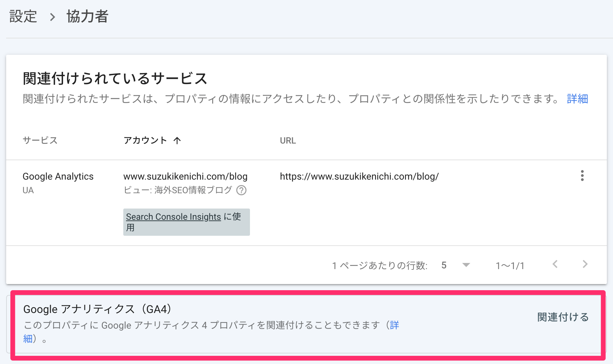
Task: Open the three-dot menu for Google Analytics row
Action: pos(582,176)
